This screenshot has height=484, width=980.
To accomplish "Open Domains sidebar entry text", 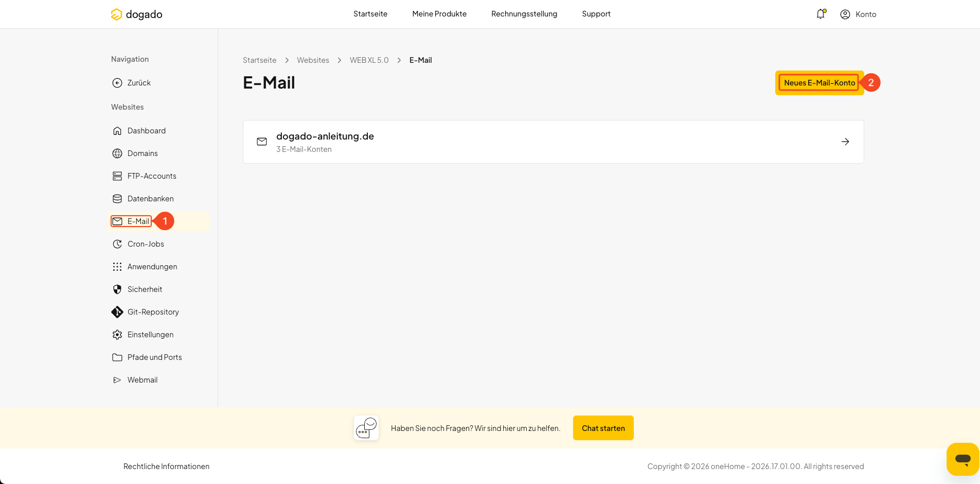I will tap(142, 153).
